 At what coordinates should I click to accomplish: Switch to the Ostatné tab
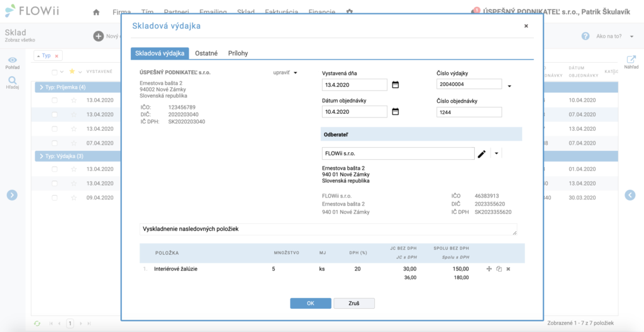point(206,53)
